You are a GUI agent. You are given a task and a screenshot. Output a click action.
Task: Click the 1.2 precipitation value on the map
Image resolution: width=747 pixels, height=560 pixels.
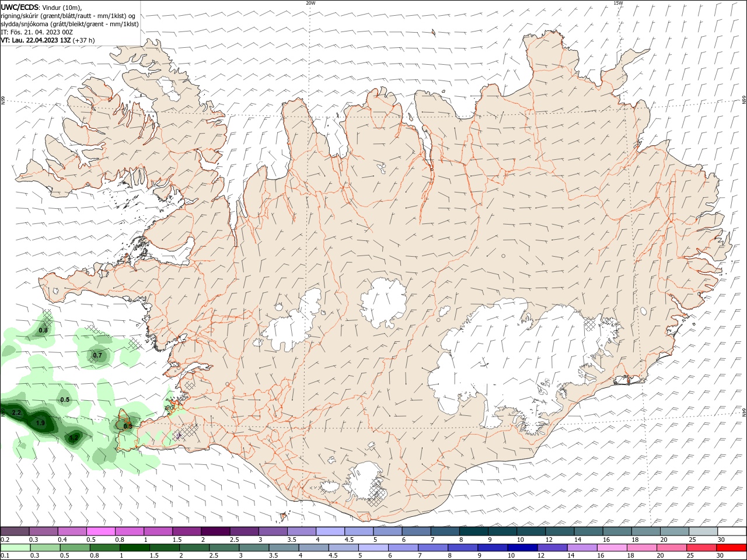pyautogui.click(x=74, y=437)
